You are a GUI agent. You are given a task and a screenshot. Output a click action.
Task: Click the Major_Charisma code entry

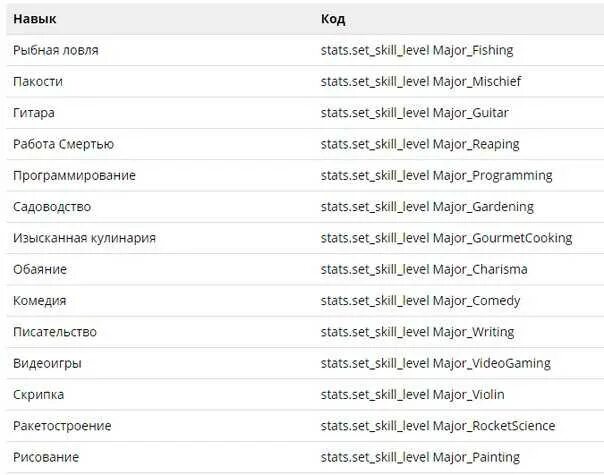coord(424,269)
